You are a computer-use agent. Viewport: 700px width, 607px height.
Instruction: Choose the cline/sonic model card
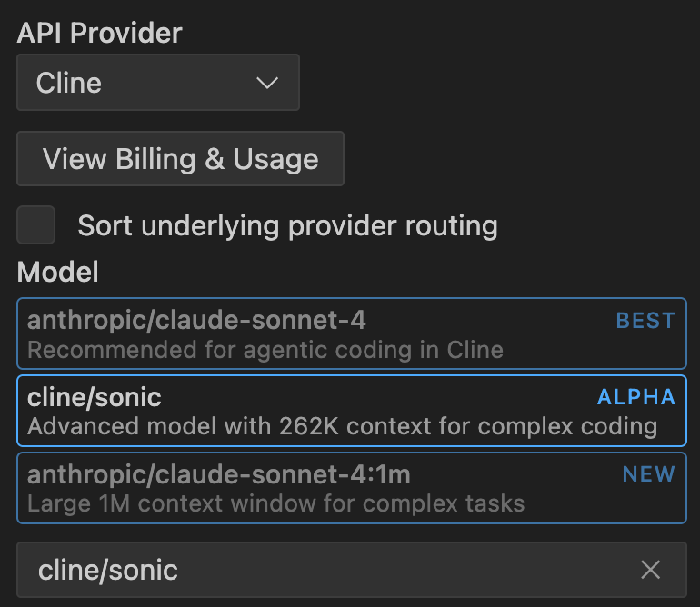351,411
